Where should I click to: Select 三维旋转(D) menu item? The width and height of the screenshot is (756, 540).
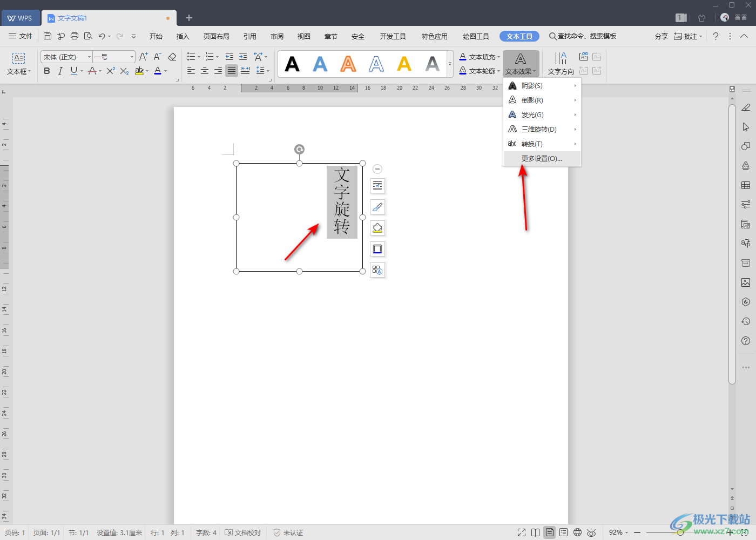(542, 129)
